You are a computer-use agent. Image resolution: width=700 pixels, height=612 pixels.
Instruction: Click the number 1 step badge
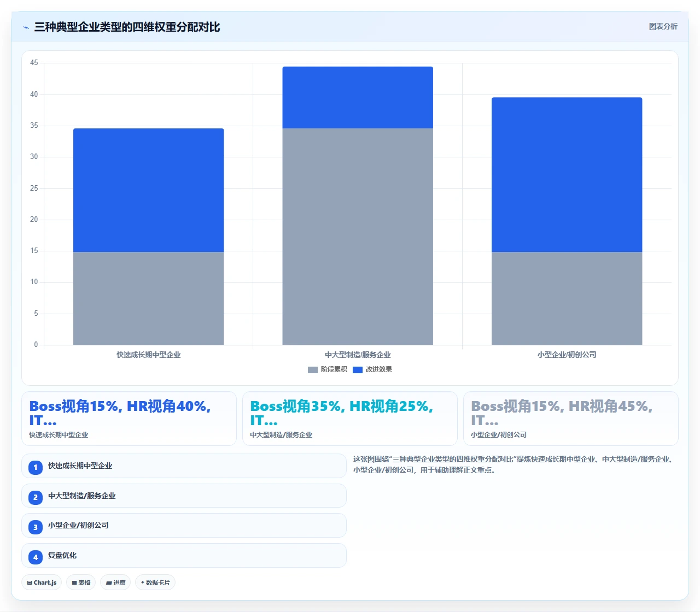[x=36, y=467]
